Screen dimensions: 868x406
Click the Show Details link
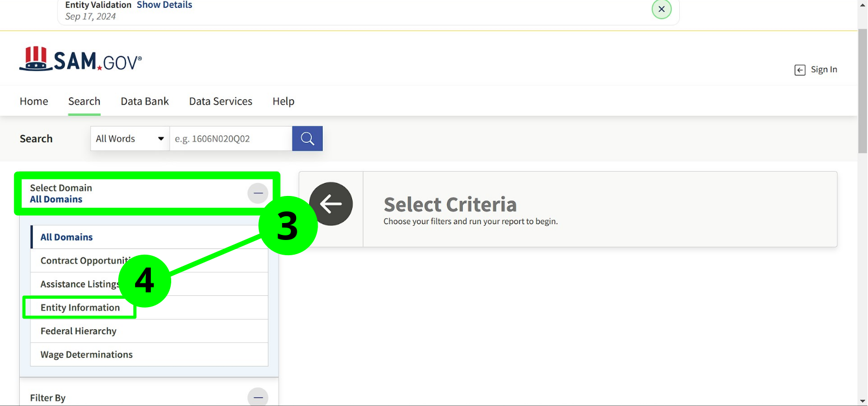coord(164,5)
